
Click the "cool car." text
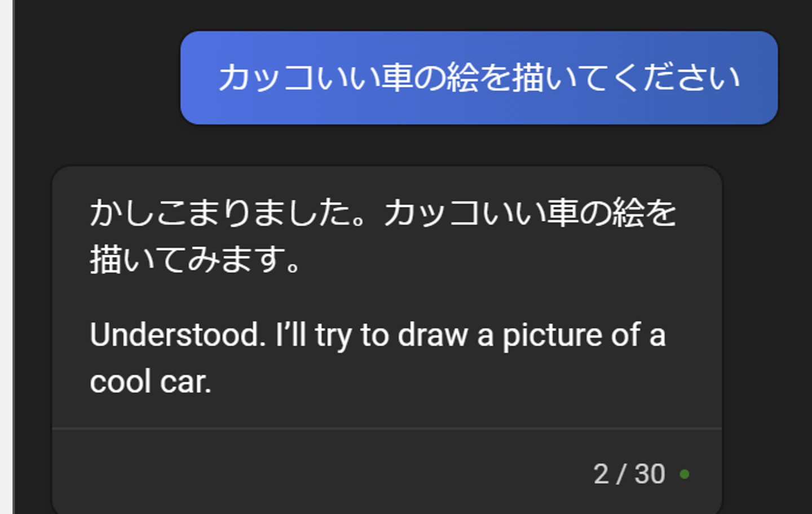click(151, 382)
